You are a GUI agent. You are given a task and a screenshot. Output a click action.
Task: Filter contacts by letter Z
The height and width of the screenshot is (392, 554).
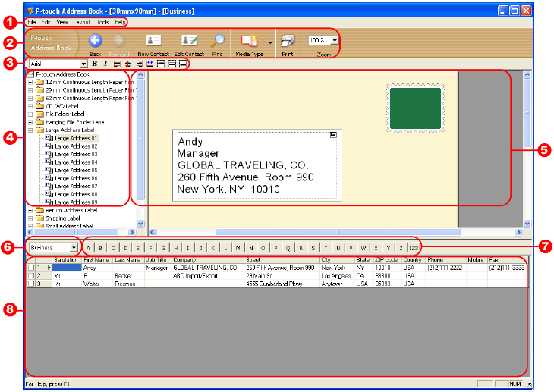point(401,248)
